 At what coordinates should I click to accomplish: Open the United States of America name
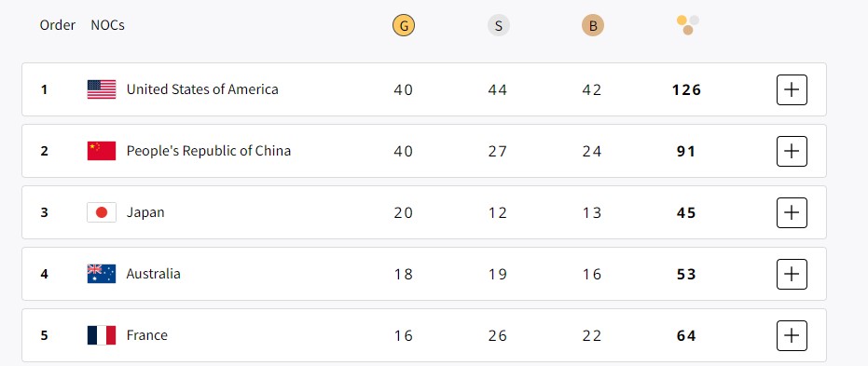coord(202,89)
